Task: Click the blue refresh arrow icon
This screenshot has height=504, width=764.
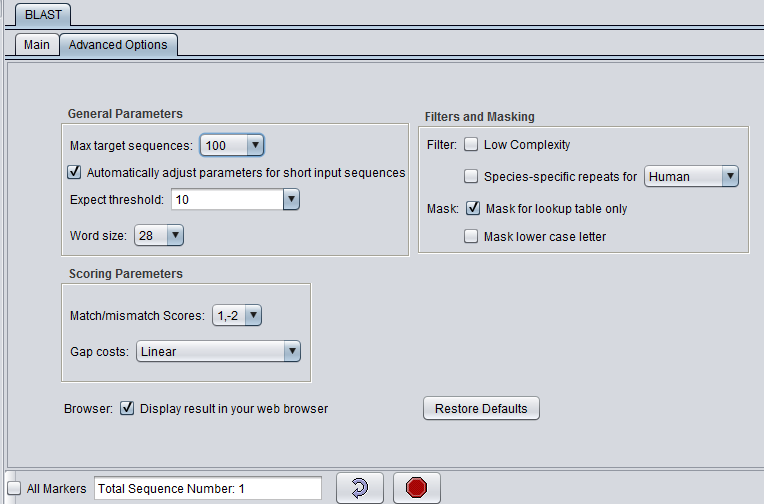Action: tap(360, 488)
